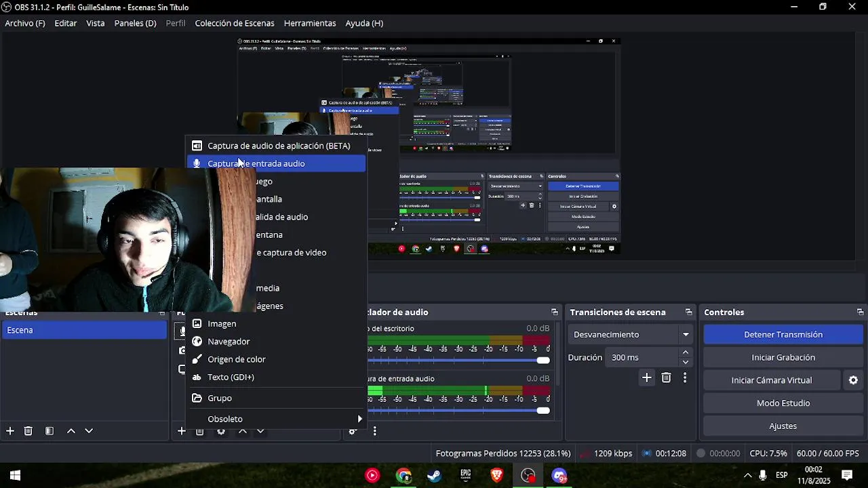Click the 1209 kbps bitrate status
The image size is (868, 488).
tap(613, 453)
